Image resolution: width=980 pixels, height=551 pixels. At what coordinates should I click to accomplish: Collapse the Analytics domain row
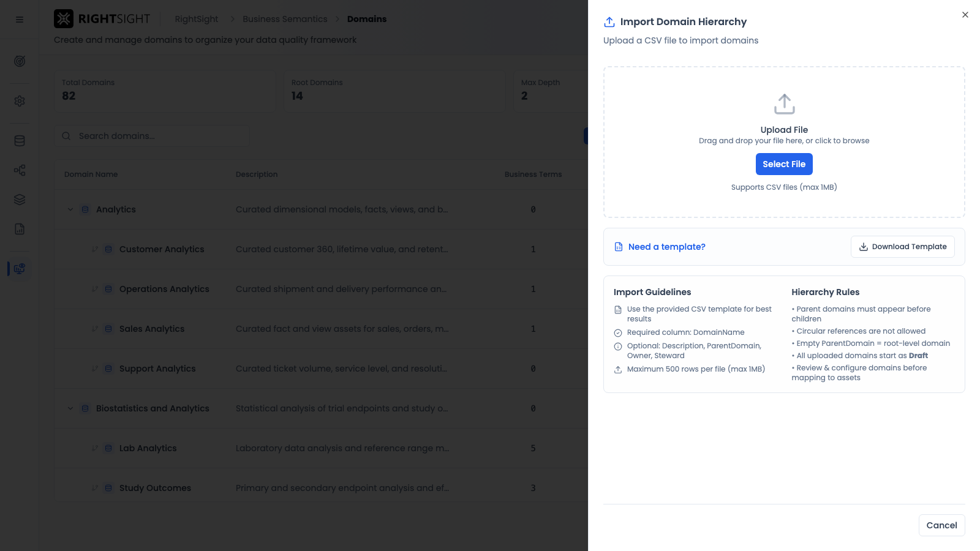[70, 209]
